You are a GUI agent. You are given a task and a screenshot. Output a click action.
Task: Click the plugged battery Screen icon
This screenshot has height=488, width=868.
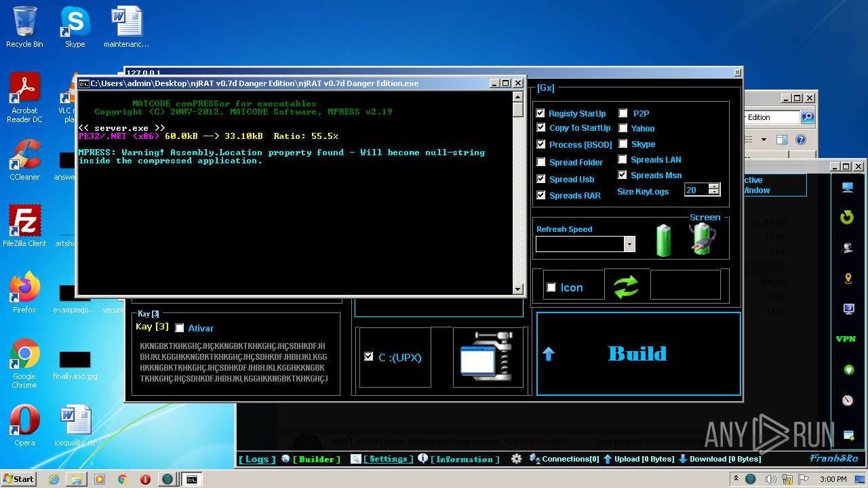[x=702, y=239]
